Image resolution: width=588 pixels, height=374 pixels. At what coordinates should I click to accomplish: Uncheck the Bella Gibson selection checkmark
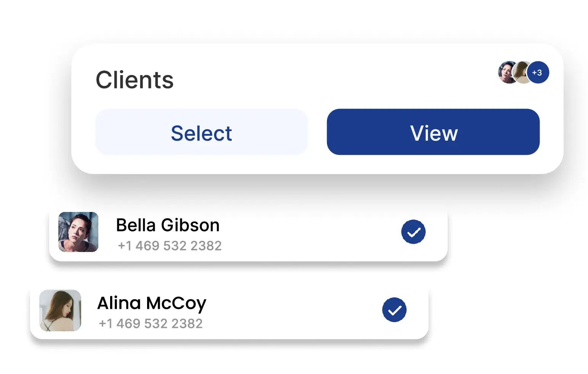click(x=413, y=232)
